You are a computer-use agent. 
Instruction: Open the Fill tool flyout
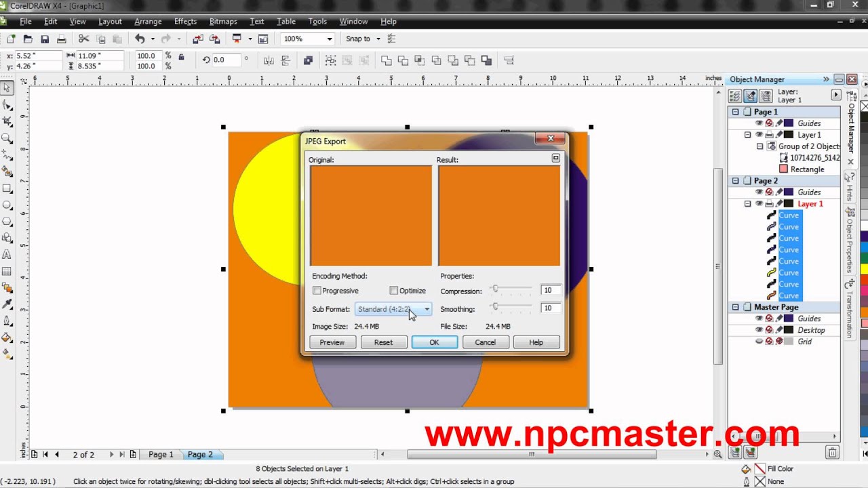7,338
